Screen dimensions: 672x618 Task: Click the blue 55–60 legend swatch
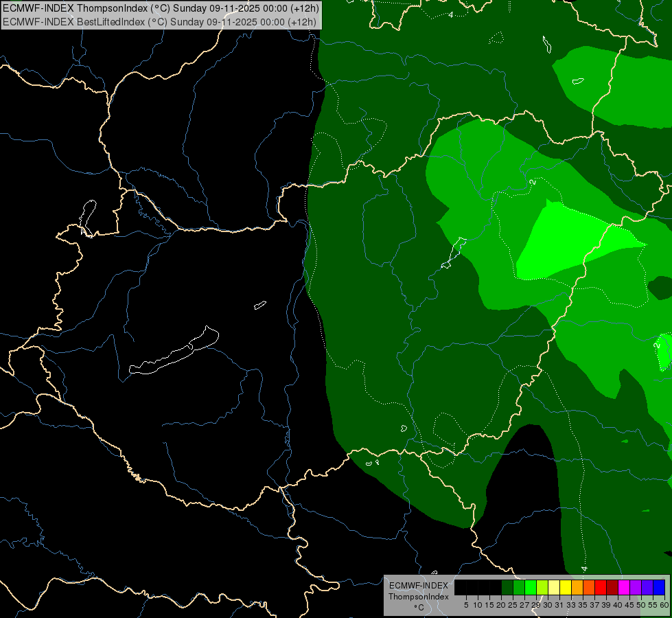click(x=659, y=587)
